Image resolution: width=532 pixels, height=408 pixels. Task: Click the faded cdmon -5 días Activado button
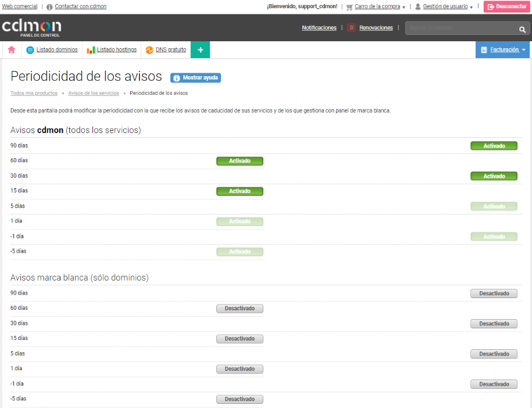[x=240, y=251]
